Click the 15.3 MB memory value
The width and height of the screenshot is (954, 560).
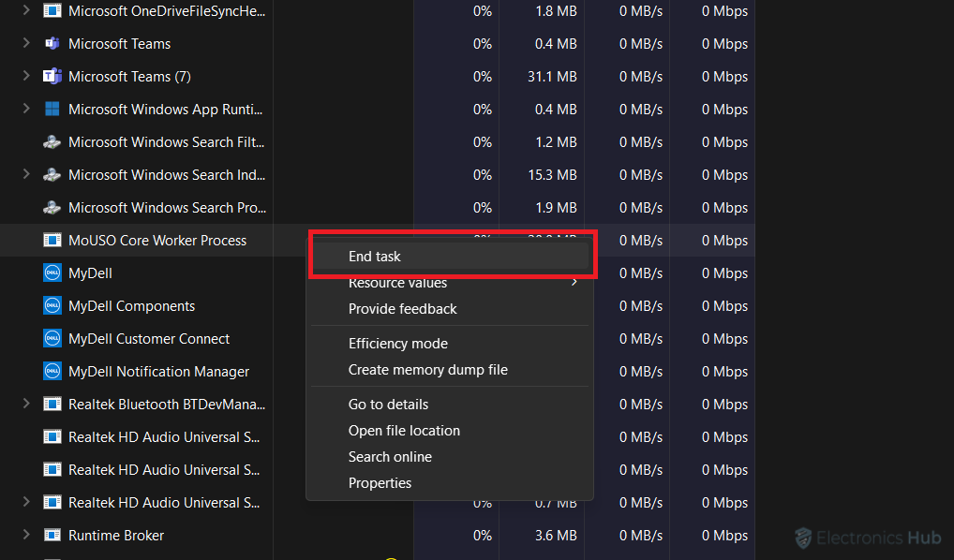click(x=552, y=175)
